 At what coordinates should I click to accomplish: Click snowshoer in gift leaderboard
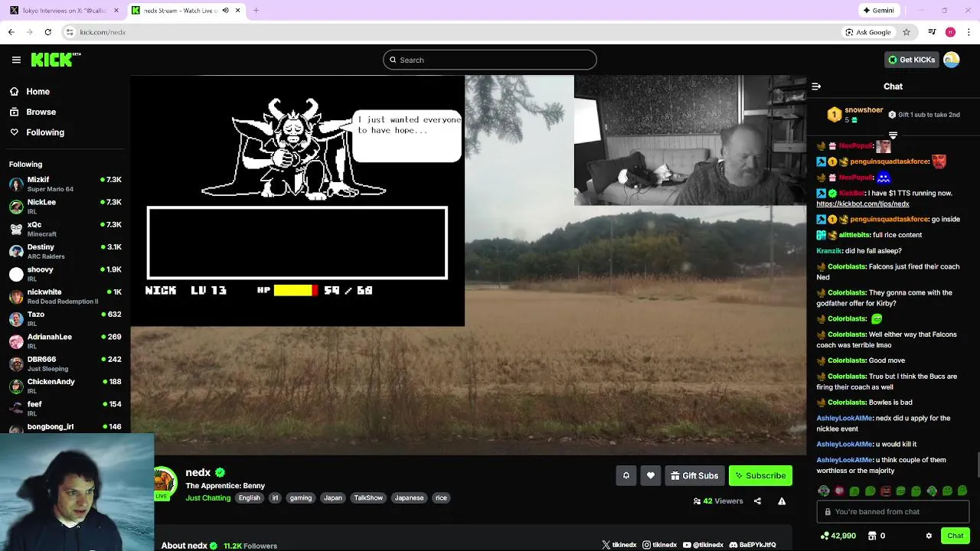click(x=864, y=110)
